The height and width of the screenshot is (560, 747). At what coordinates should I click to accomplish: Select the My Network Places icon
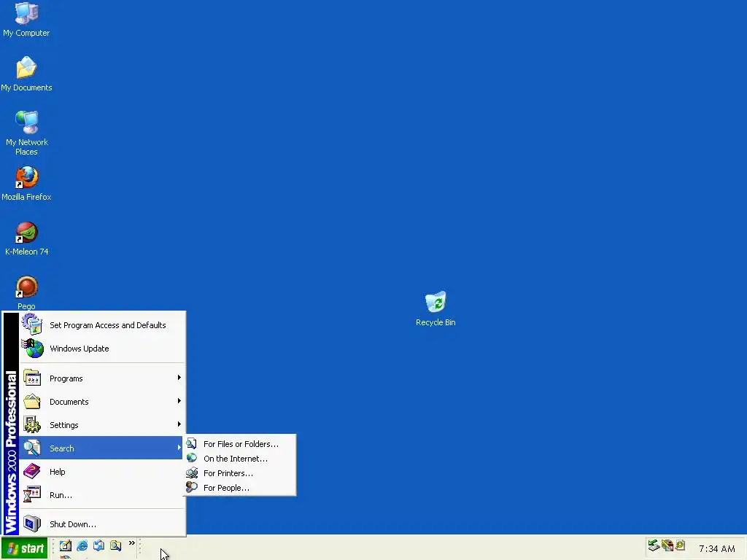click(x=26, y=133)
